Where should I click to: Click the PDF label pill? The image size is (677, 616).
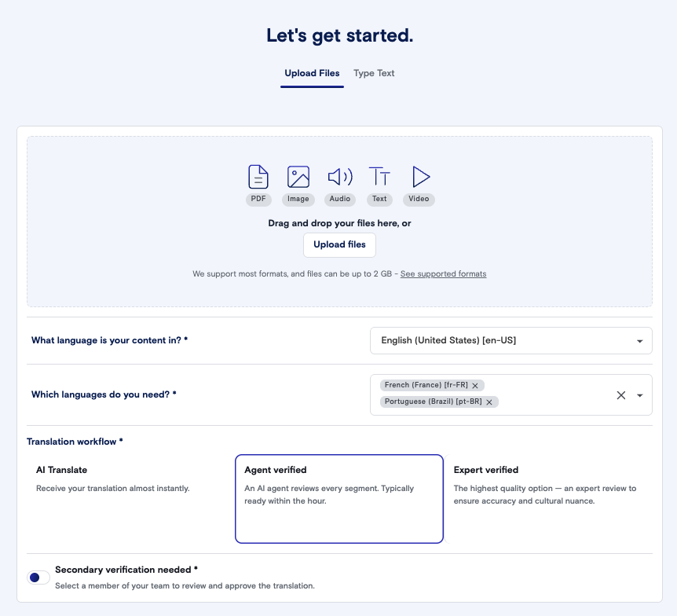[x=258, y=199]
